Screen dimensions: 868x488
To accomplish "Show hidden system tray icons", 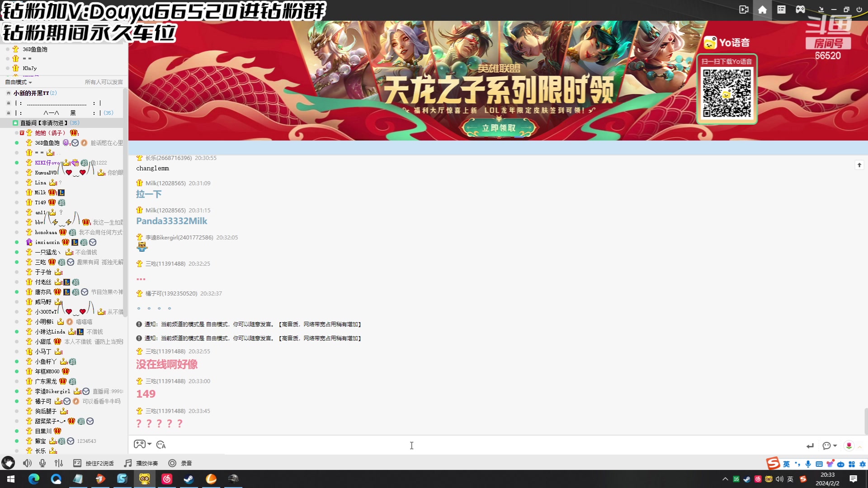I will click(x=725, y=479).
